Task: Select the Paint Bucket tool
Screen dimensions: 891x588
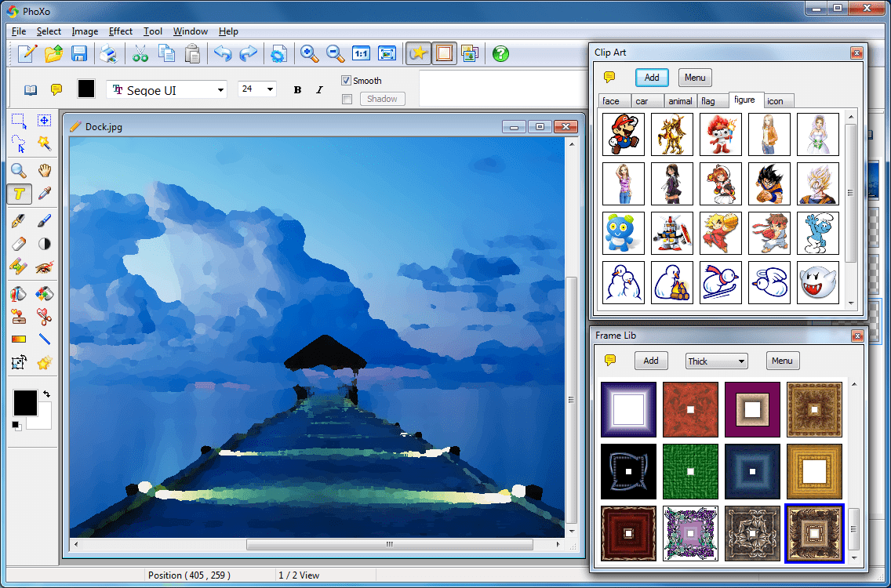Action: click(x=18, y=293)
